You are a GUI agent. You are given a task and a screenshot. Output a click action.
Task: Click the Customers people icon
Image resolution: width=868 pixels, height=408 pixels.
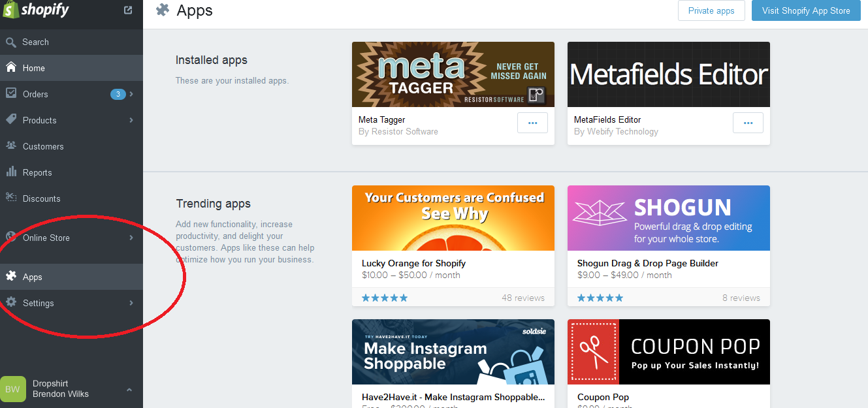coord(11,146)
